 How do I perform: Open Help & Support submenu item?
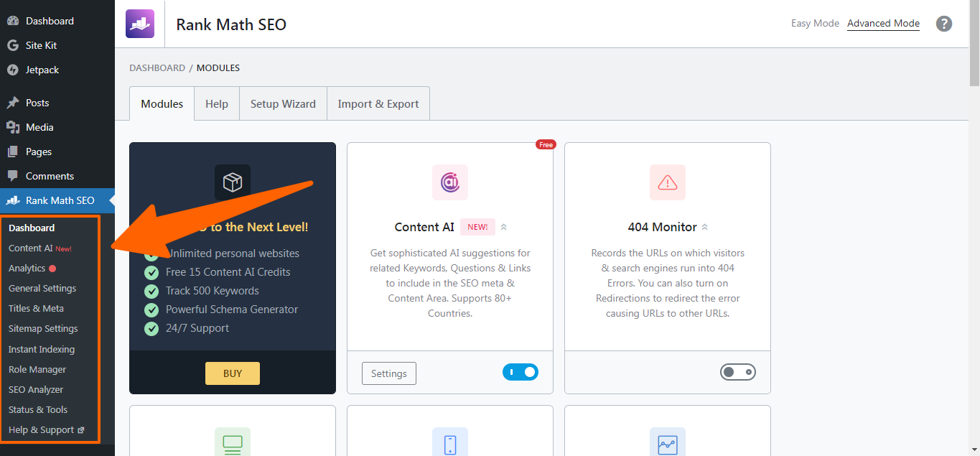coord(41,429)
